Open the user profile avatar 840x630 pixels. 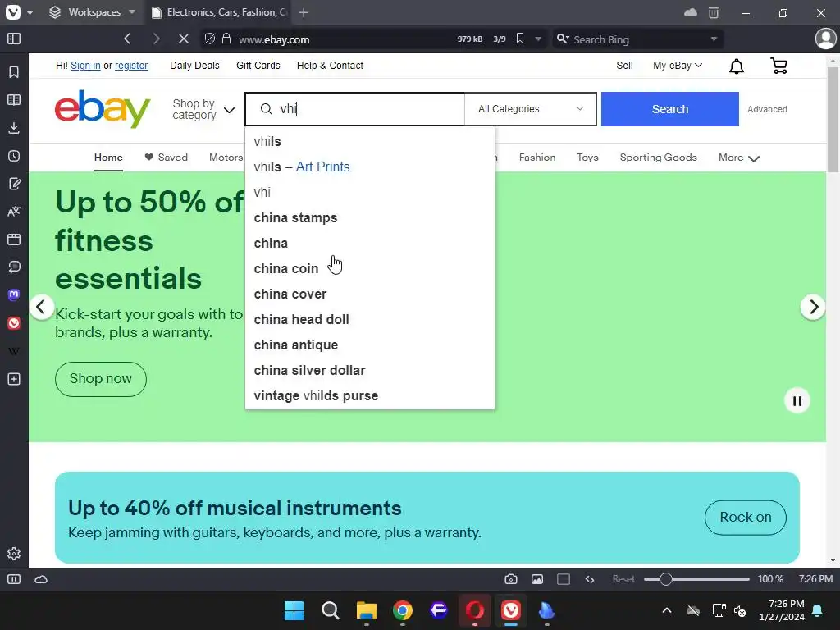tap(825, 39)
